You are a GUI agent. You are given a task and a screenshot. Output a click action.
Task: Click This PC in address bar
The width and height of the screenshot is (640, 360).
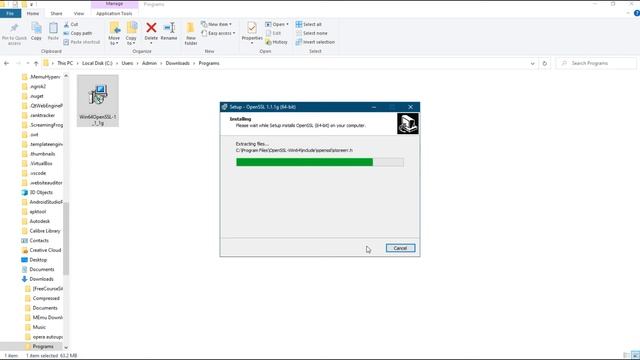point(65,63)
